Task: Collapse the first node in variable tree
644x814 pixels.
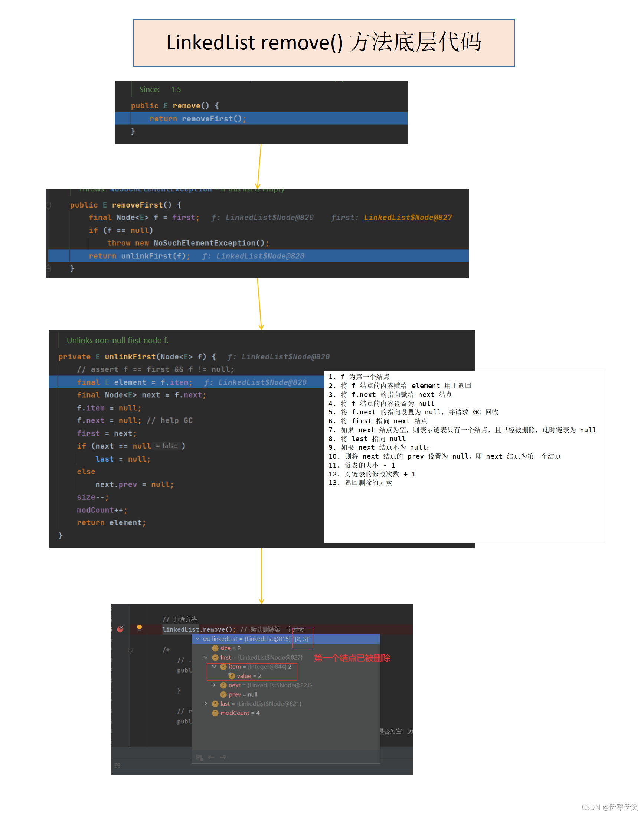Action: click(x=206, y=657)
